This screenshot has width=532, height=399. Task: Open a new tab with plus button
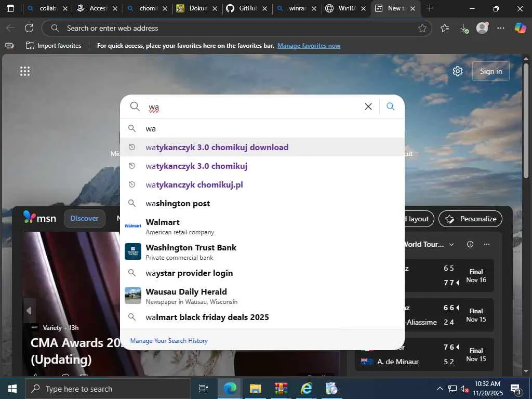coord(430,8)
